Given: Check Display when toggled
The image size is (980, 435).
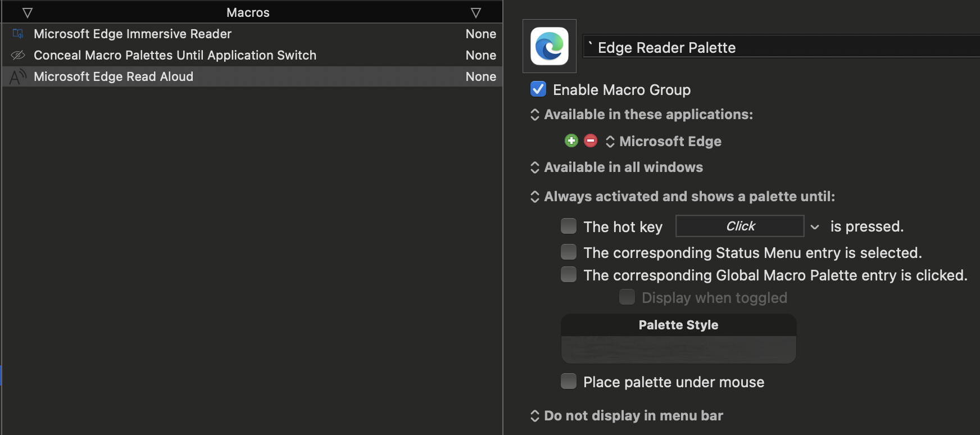Looking at the screenshot, I should 627,297.
